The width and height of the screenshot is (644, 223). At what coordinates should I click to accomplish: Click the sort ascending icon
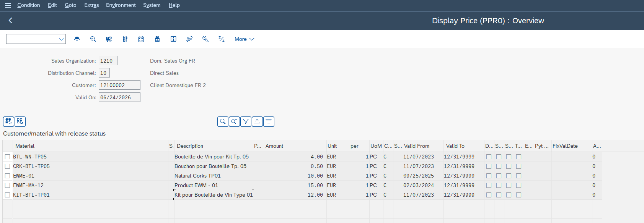(257, 121)
